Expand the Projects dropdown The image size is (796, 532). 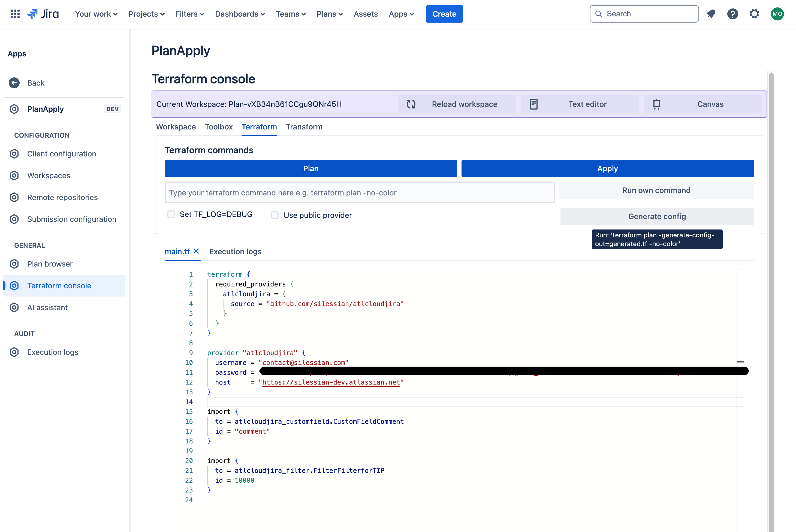(146, 14)
